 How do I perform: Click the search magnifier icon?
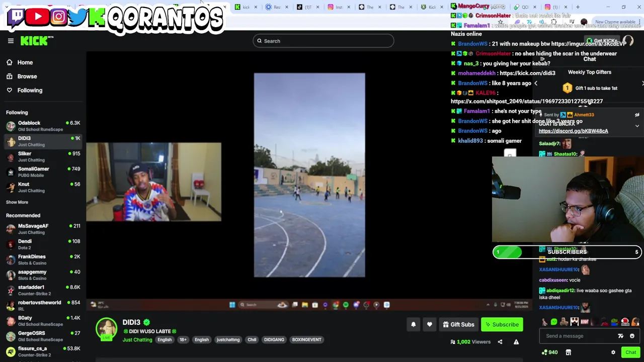point(260,41)
